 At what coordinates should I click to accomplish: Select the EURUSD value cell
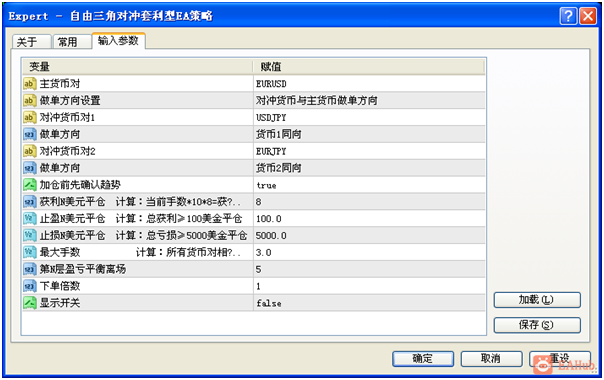coord(369,84)
